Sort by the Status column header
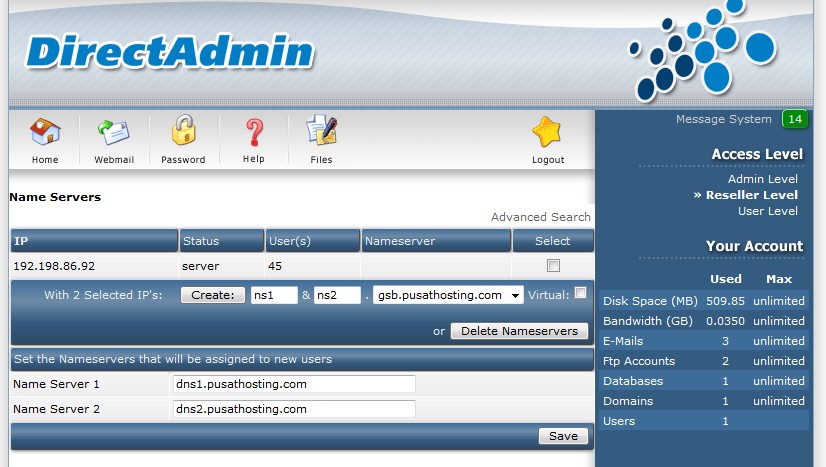 click(221, 241)
